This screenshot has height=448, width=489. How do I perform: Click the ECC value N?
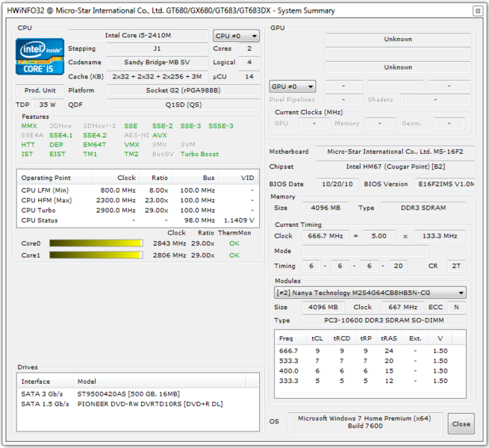[x=456, y=307]
